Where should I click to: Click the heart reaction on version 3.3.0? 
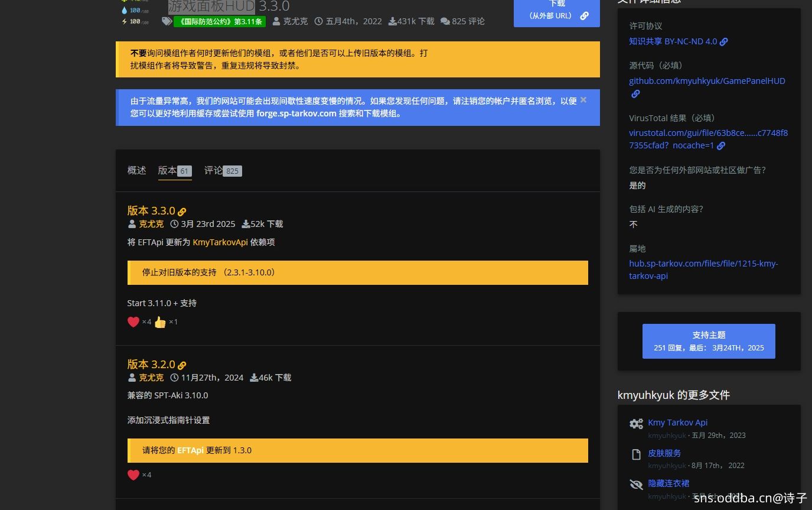(x=133, y=322)
